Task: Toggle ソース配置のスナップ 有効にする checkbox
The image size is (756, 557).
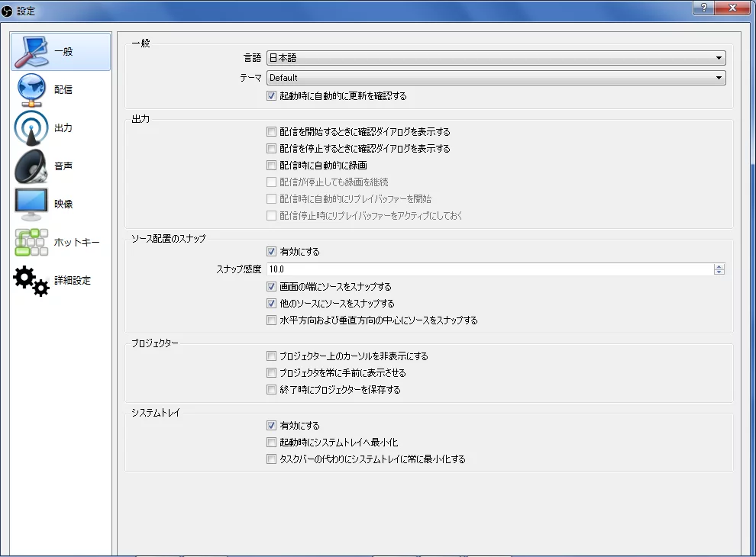Action: (x=271, y=252)
